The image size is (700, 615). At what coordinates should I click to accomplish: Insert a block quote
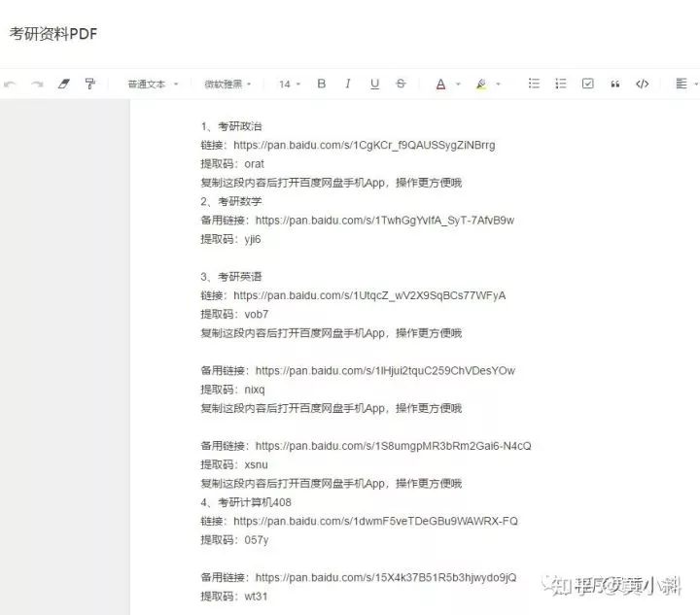point(615,84)
